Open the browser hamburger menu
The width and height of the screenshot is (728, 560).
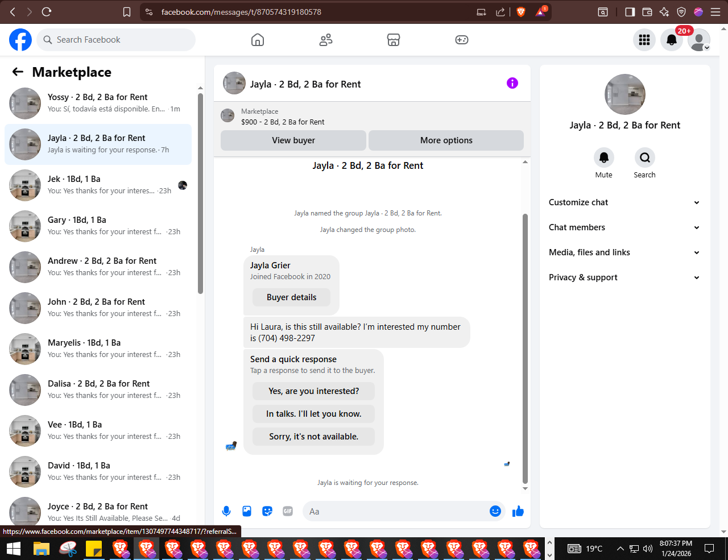(715, 12)
